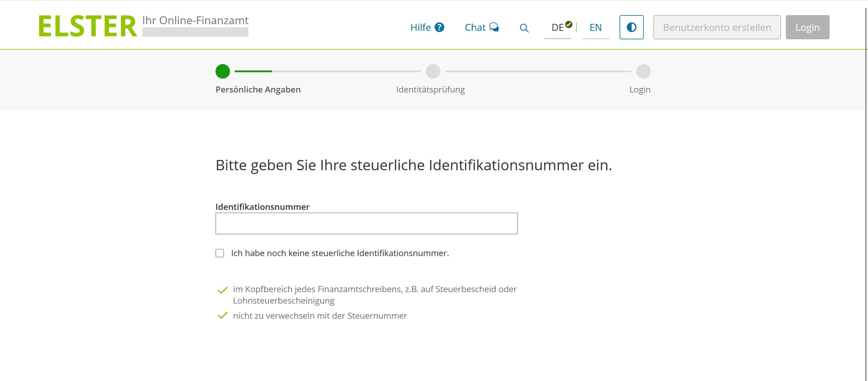Open the search magnifier icon
The width and height of the screenshot is (868, 381).
click(x=524, y=28)
